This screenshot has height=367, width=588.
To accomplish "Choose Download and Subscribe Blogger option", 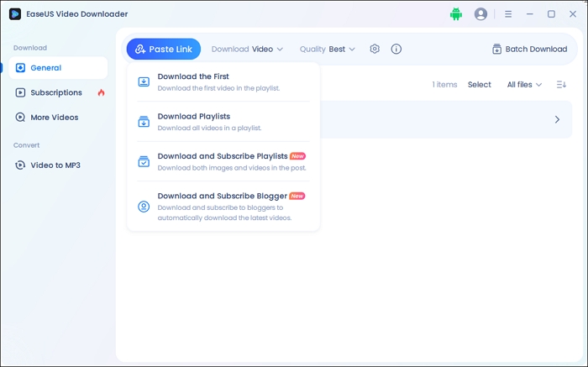I will (x=223, y=207).
